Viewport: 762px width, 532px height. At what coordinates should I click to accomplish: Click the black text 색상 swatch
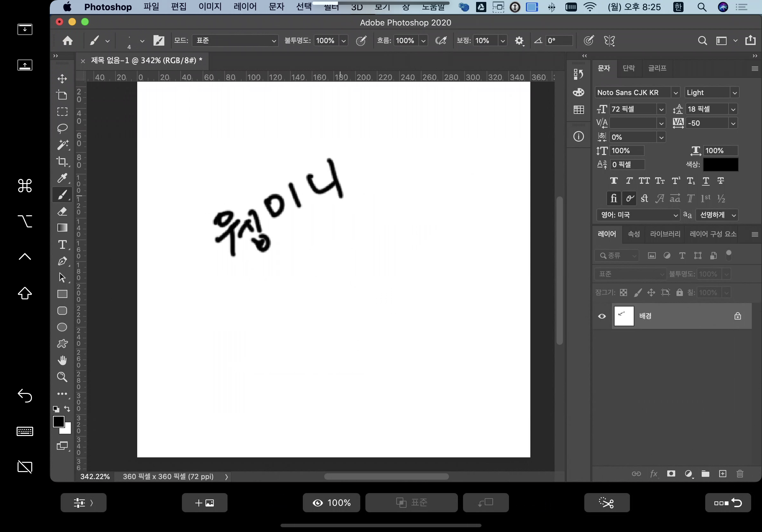click(721, 165)
